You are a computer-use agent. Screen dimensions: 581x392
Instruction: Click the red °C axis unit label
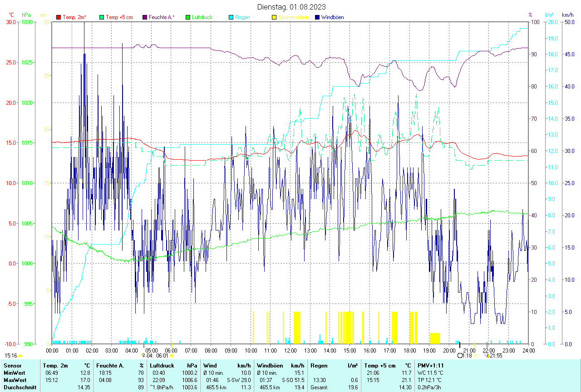tap(11, 15)
